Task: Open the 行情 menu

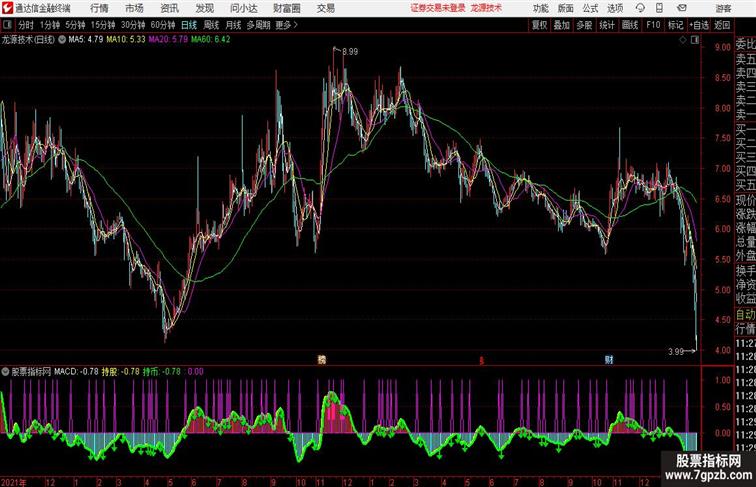Action: point(99,8)
